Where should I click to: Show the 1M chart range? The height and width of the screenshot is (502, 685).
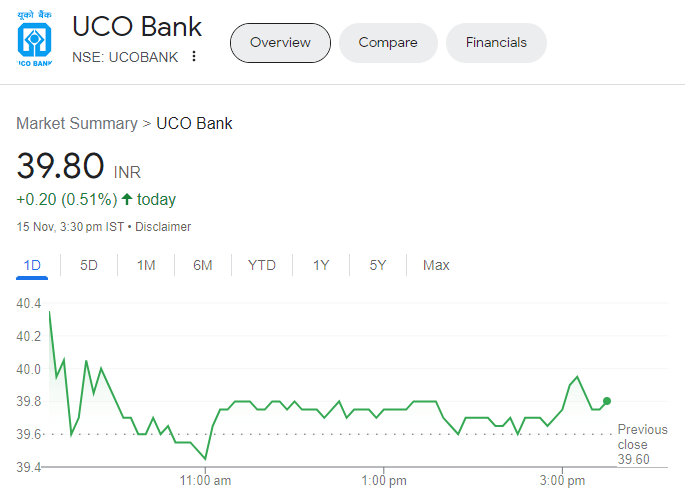pos(146,265)
